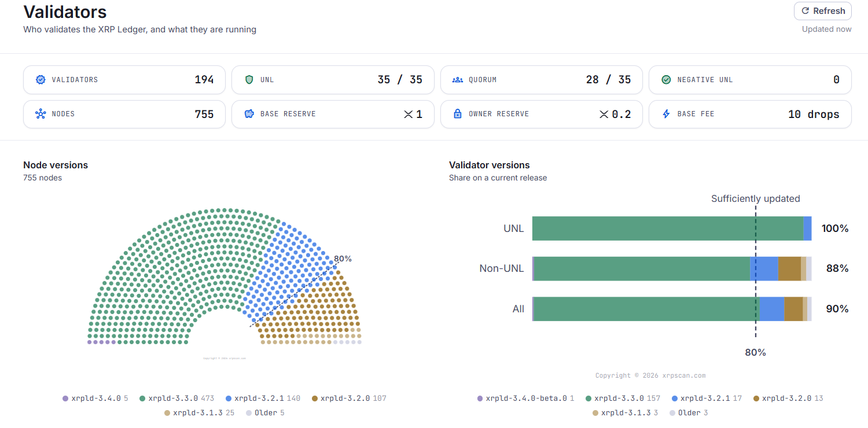Image resolution: width=868 pixels, height=428 pixels.
Task: Click the Share on a current release subtitle
Action: click(498, 178)
